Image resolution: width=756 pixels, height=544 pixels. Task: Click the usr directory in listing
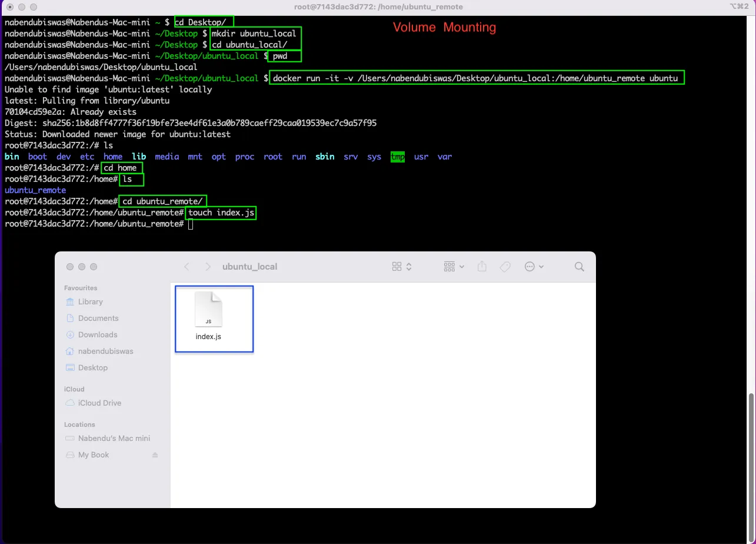[x=421, y=157]
